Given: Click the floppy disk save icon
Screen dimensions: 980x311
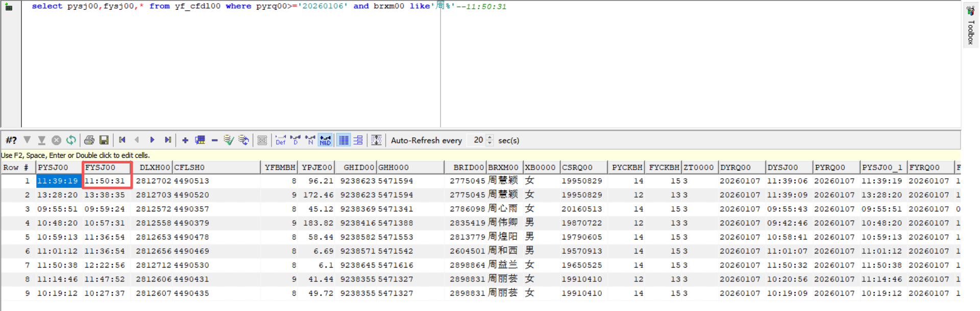Looking at the screenshot, I should click(104, 140).
